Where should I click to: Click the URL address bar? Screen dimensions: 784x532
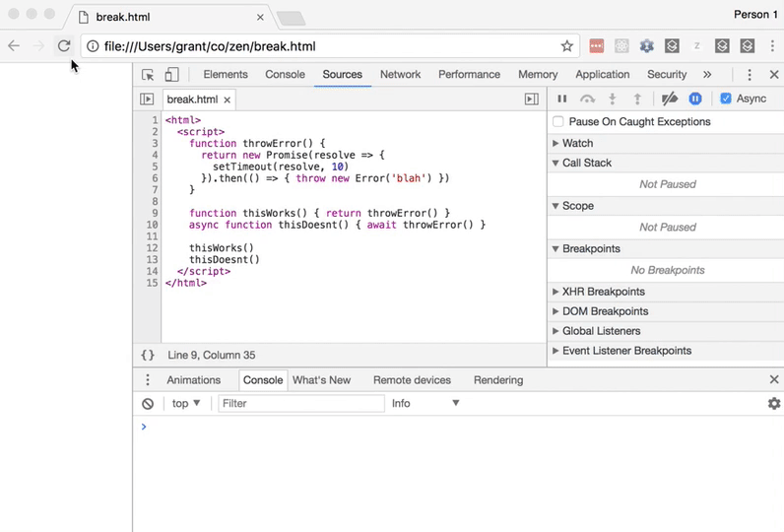click(x=330, y=46)
